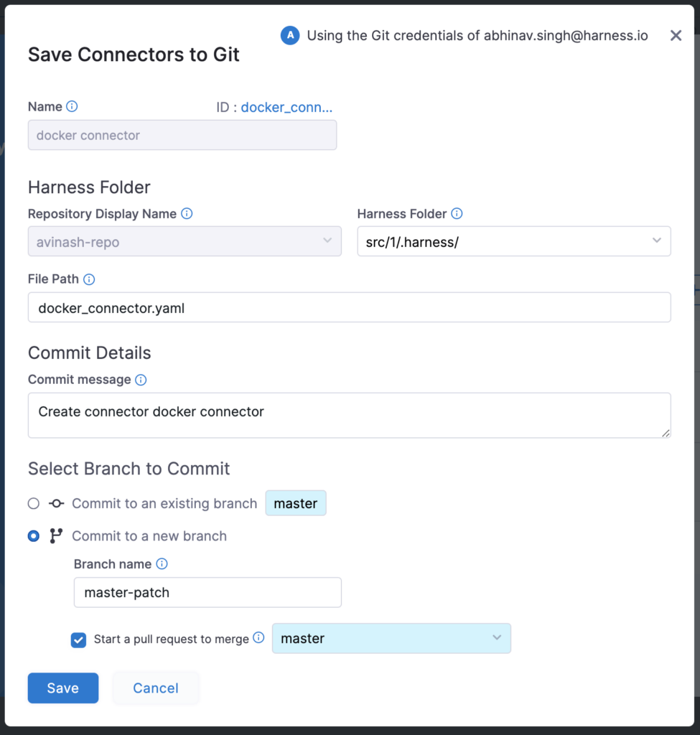Click the Repository Display Name info icon
The height and width of the screenshot is (735, 700).
point(187,214)
